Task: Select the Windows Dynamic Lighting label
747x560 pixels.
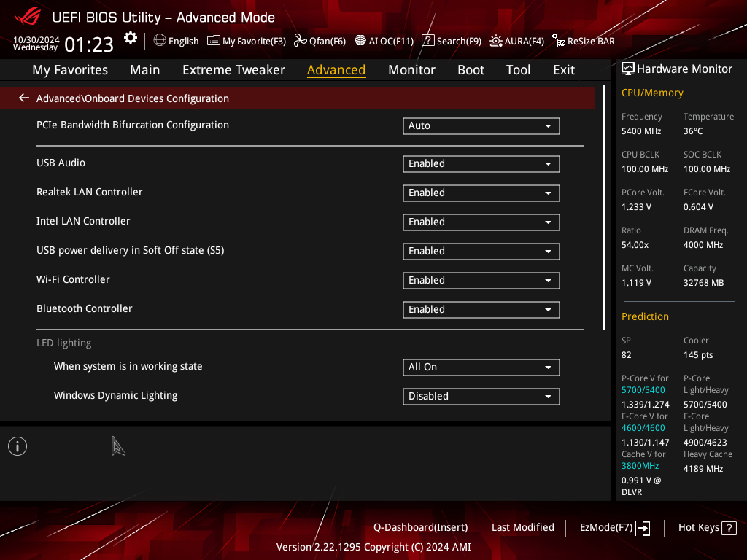Action: point(116,395)
